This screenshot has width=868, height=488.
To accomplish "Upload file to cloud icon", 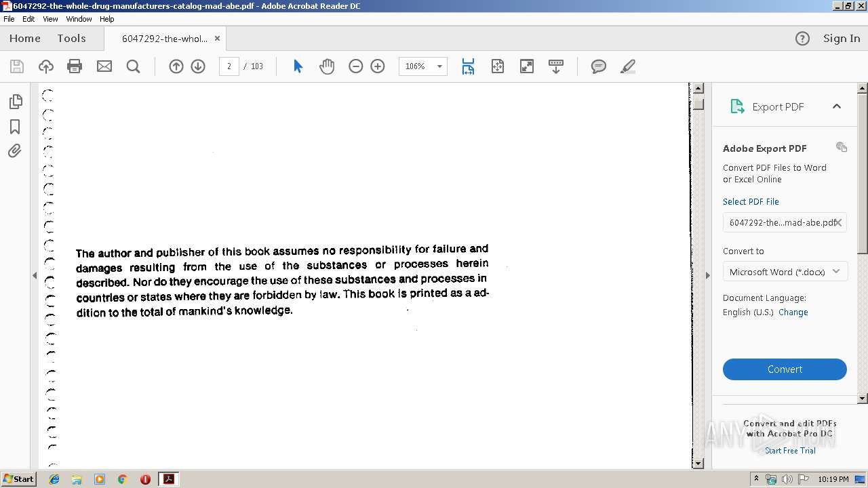I will 46,66.
